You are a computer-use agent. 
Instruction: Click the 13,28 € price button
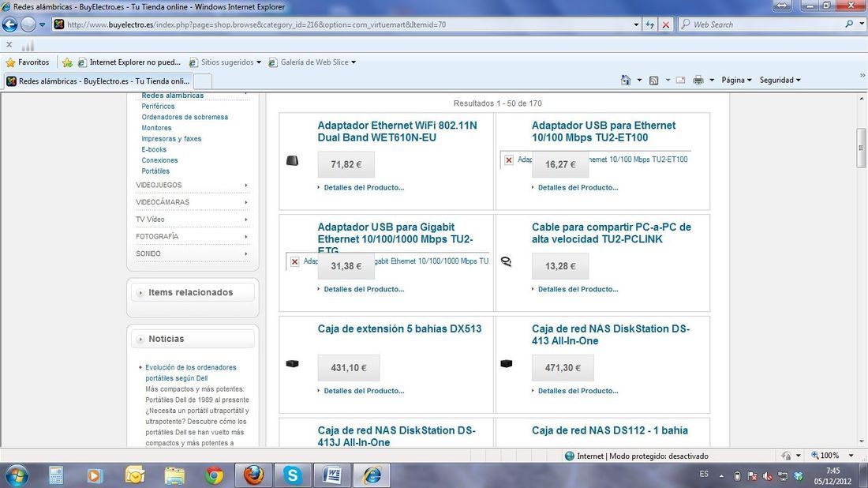(x=560, y=266)
